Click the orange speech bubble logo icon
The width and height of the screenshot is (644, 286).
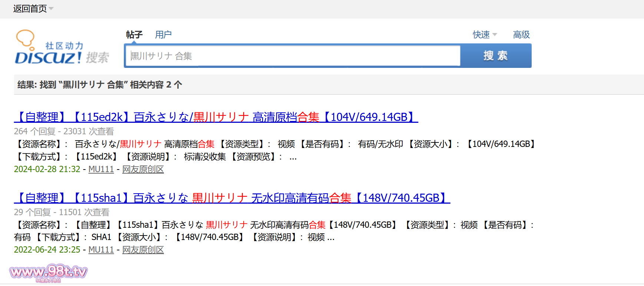coord(25,38)
